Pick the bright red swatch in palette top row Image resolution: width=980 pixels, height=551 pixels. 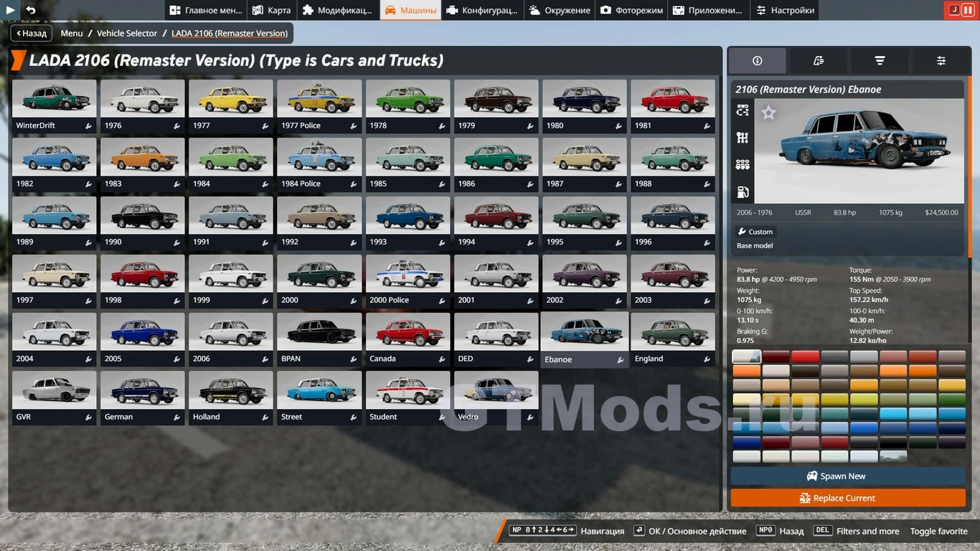click(805, 357)
